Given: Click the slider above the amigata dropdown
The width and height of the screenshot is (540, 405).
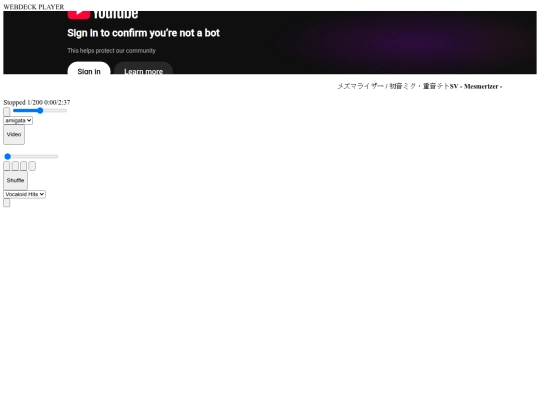Looking at the screenshot, I should (x=40, y=111).
